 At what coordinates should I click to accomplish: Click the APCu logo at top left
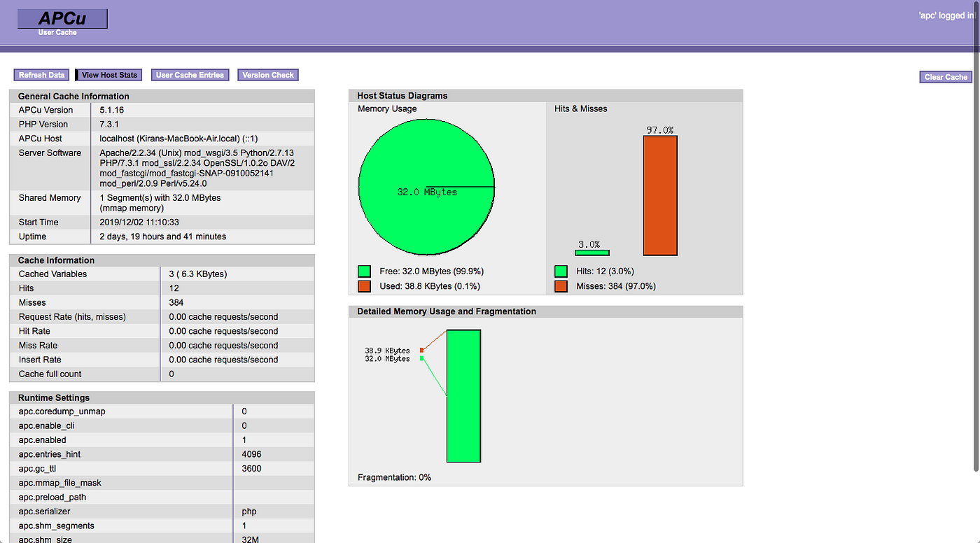(62, 18)
